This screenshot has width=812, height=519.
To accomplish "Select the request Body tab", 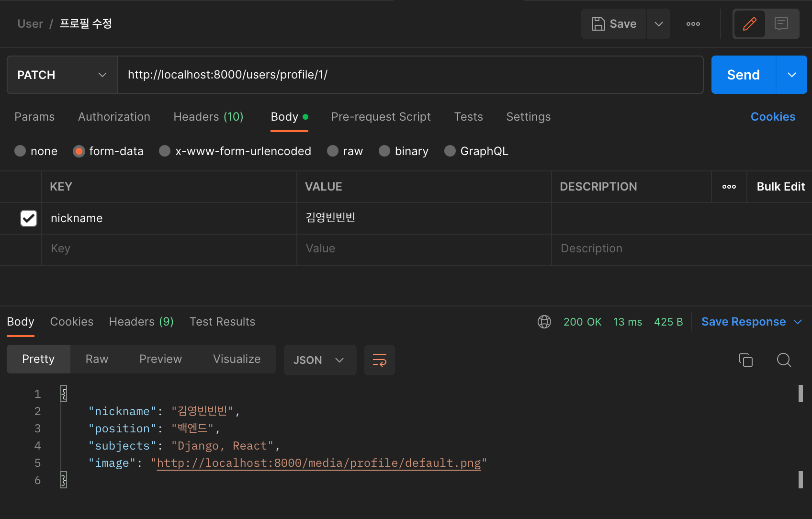I will pos(289,117).
